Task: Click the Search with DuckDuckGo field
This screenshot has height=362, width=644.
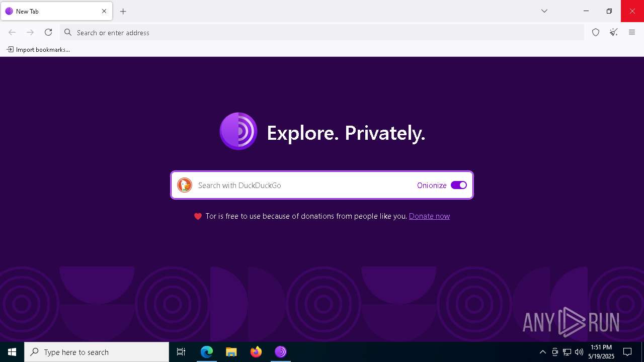Action: (x=322, y=185)
